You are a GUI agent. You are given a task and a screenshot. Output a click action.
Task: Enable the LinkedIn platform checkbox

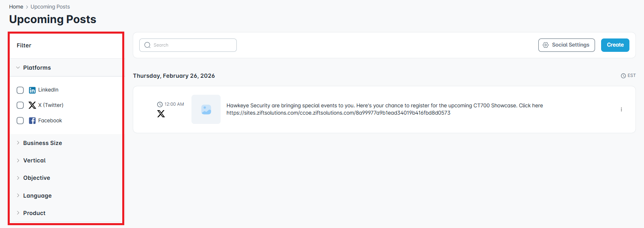coord(20,90)
